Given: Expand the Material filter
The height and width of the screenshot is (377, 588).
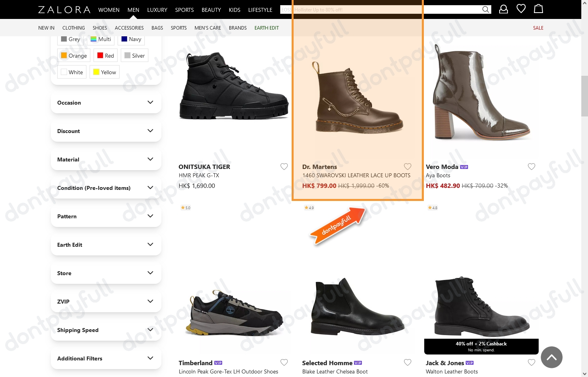Looking at the screenshot, I should [106, 159].
